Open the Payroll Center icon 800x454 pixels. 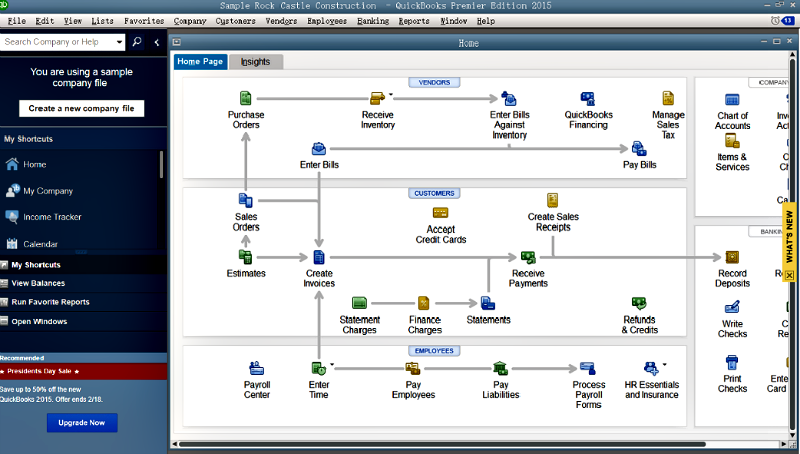[257, 368]
